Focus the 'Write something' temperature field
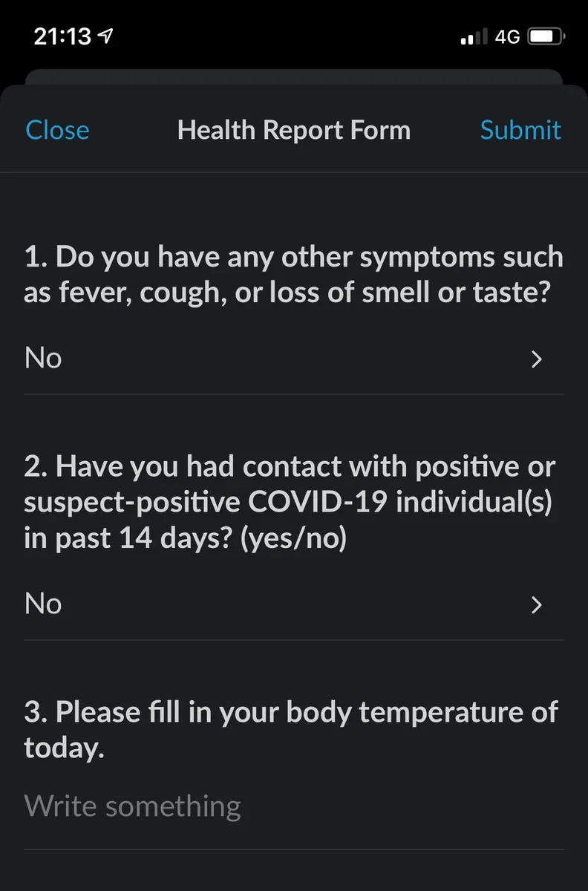This screenshot has width=588, height=891. click(134, 806)
